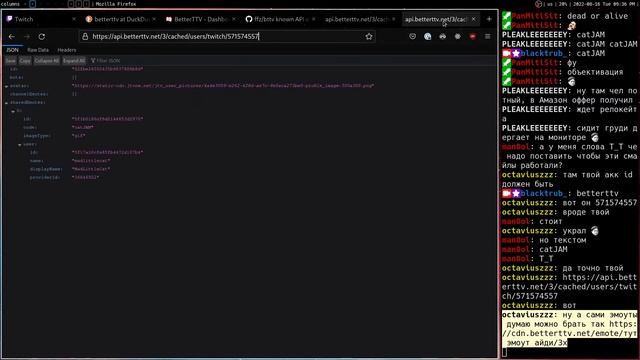Show the Headers tab
The height and width of the screenshot is (360, 640).
[x=67, y=50]
